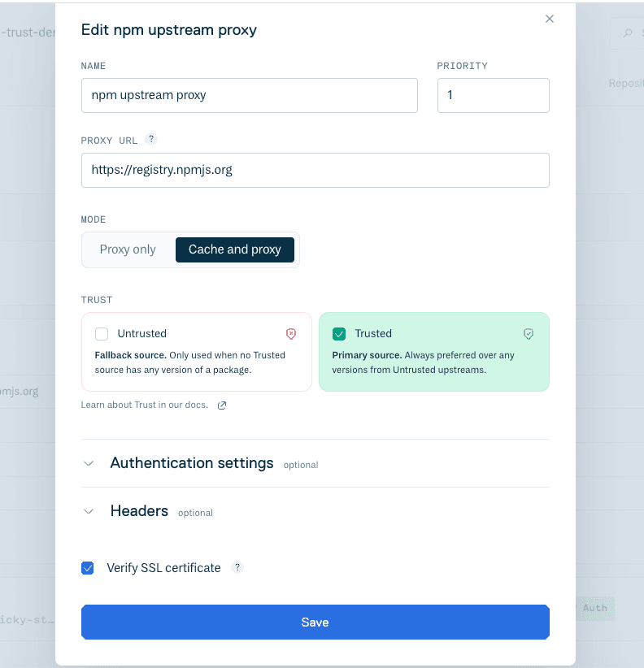Select Cache and proxy mode
Image resolution: width=644 pixels, height=668 pixels.
[235, 249]
